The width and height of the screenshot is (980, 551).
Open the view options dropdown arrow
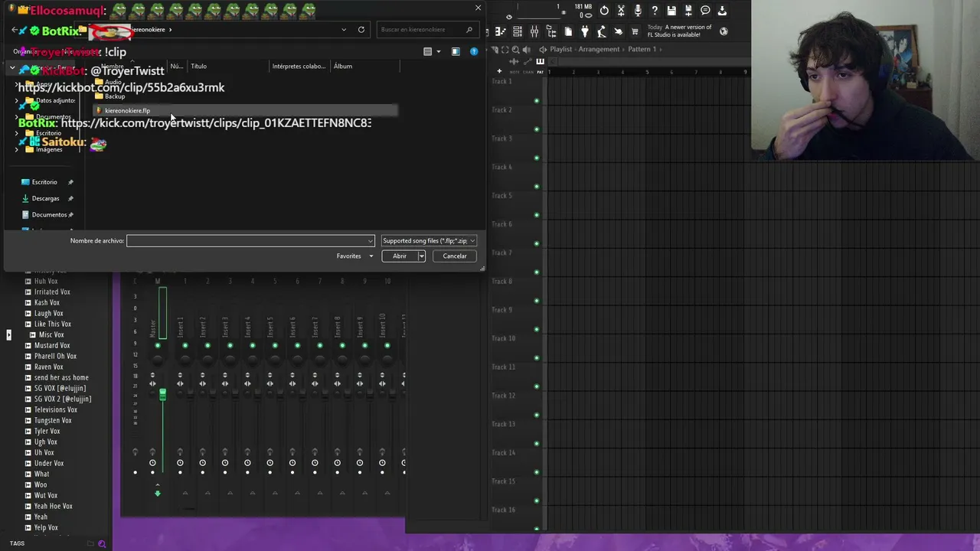[438, 52]
